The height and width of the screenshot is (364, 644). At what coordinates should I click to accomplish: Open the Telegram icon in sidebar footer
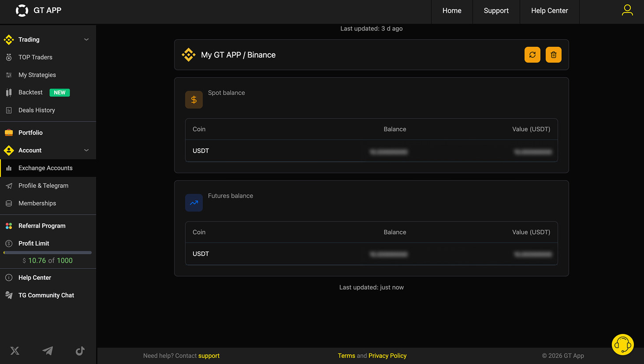[x=48, y=351]
